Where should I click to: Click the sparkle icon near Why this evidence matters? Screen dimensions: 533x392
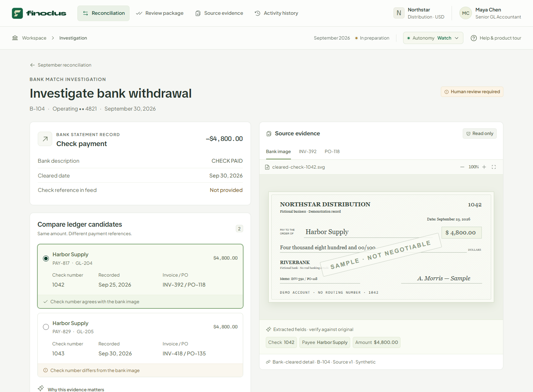coord(41,388)
